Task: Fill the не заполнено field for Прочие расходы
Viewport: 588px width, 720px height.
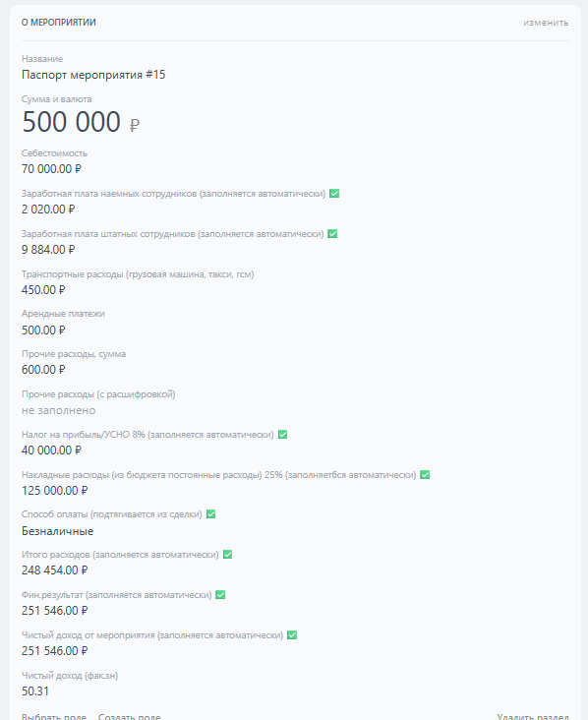Action: click(x=58, y=410)
